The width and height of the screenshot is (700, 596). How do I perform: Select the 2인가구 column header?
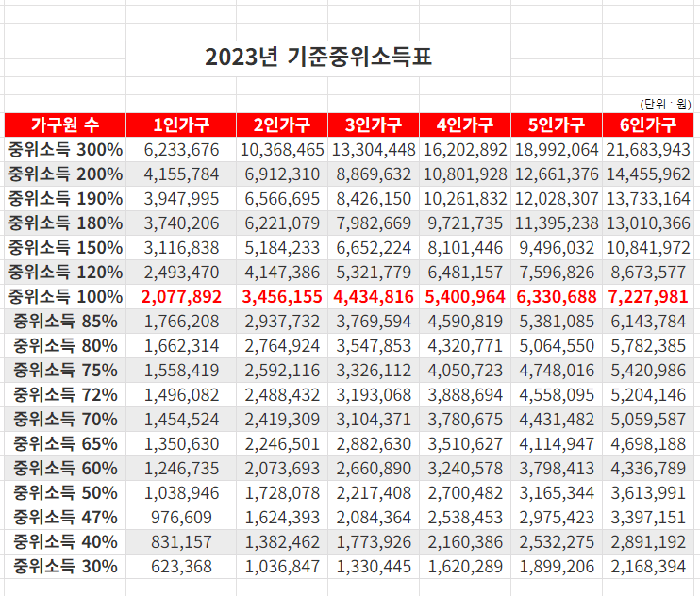[282, 124]
